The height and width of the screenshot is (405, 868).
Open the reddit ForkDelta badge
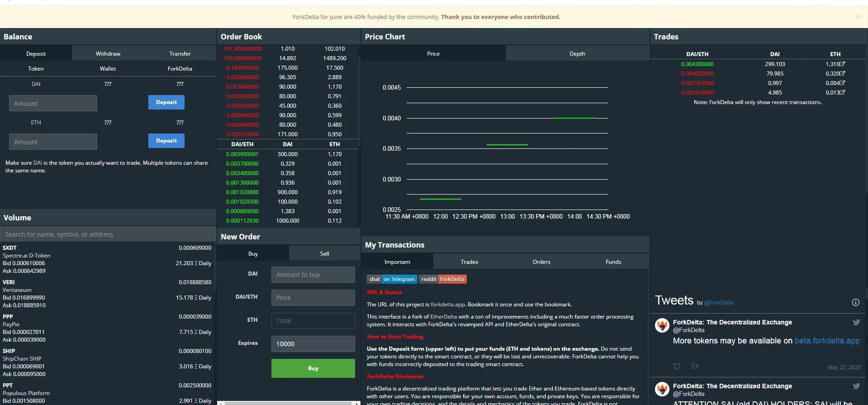443,279
